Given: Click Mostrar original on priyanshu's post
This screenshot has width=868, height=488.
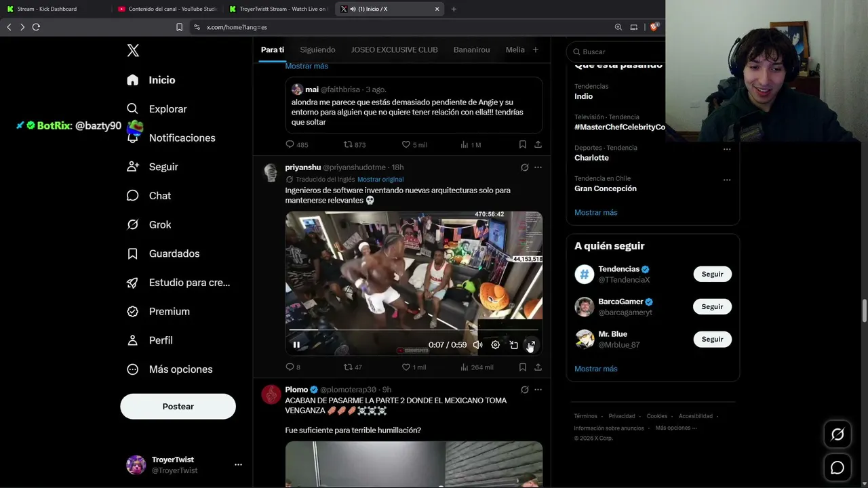Looking at the screenshot, I should click(x=380, y=180).
